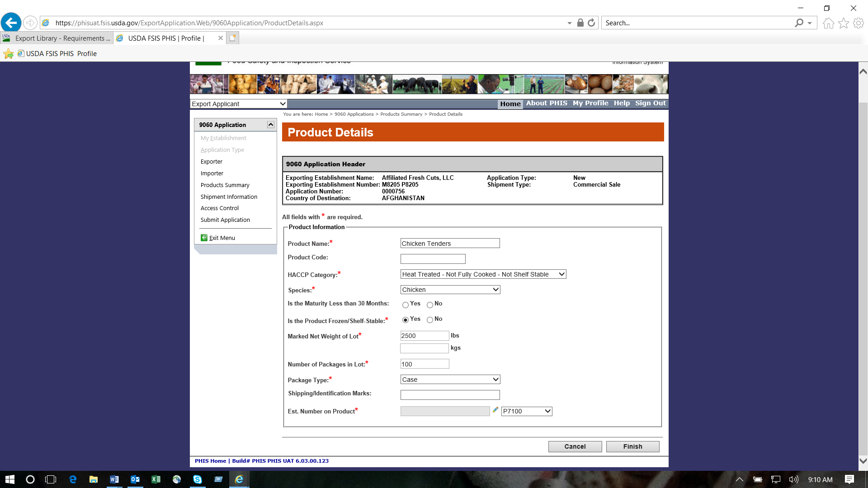Click Add to favorites bar star icon

(8, 54)
